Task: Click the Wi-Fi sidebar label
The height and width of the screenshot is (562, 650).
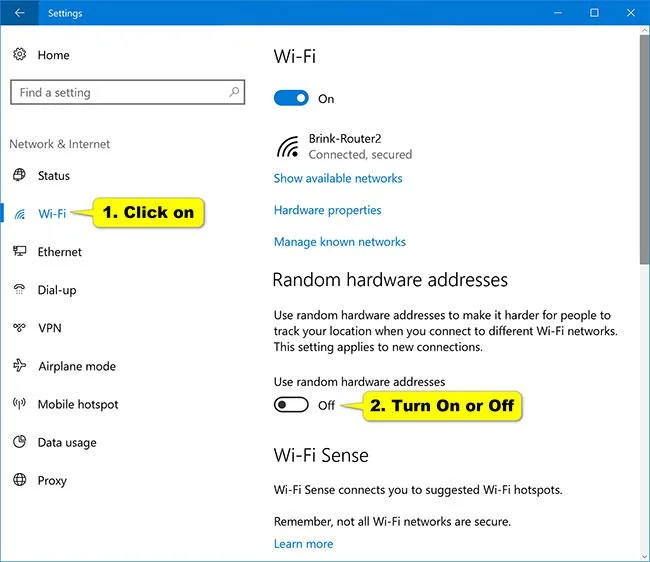Action: tap(52, 213)
